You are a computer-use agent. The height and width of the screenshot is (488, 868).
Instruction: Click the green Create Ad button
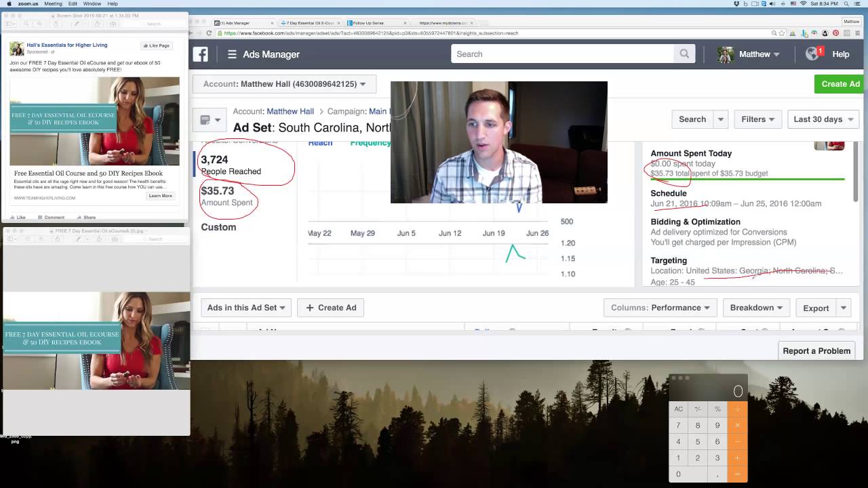point(840,84)
